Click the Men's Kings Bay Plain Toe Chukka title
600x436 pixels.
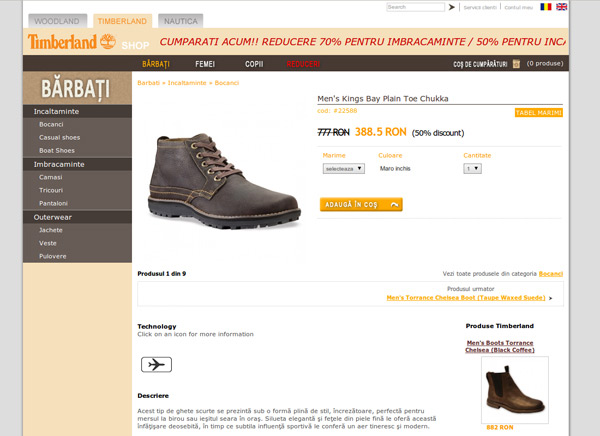tap(383, 98)
